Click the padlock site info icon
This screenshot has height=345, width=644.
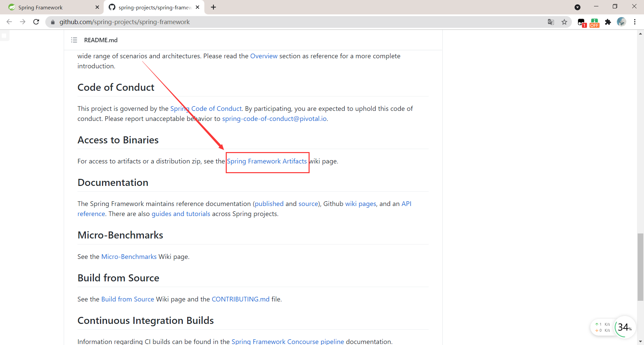[53, 22]
